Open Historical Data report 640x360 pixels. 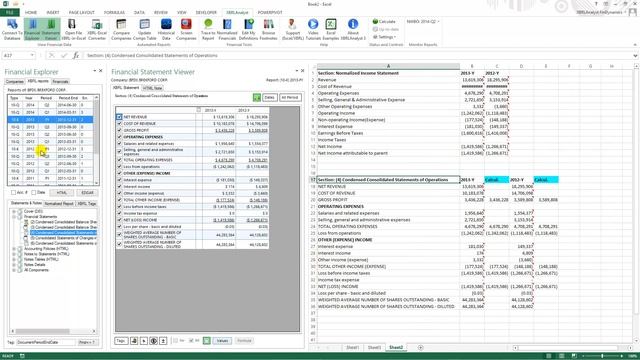[166, 29]
